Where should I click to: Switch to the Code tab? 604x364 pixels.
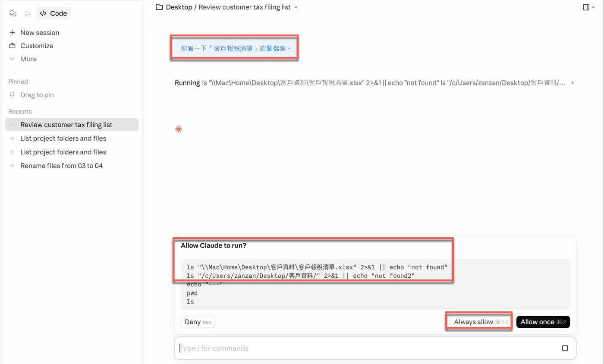[53, 13]
